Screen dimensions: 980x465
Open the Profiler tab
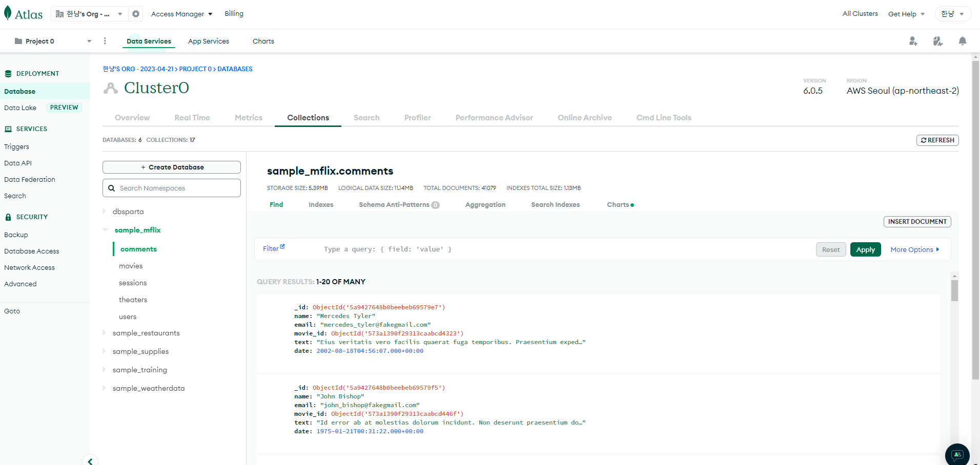click(418, 118)
